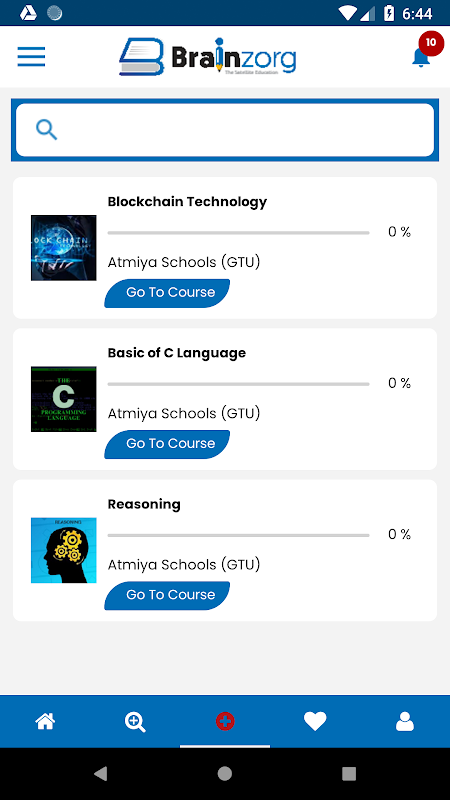The width and height of the screenshot is (450, 800).
Task: Click the Reasoning progress bar
Action: (x=238, y=535)
